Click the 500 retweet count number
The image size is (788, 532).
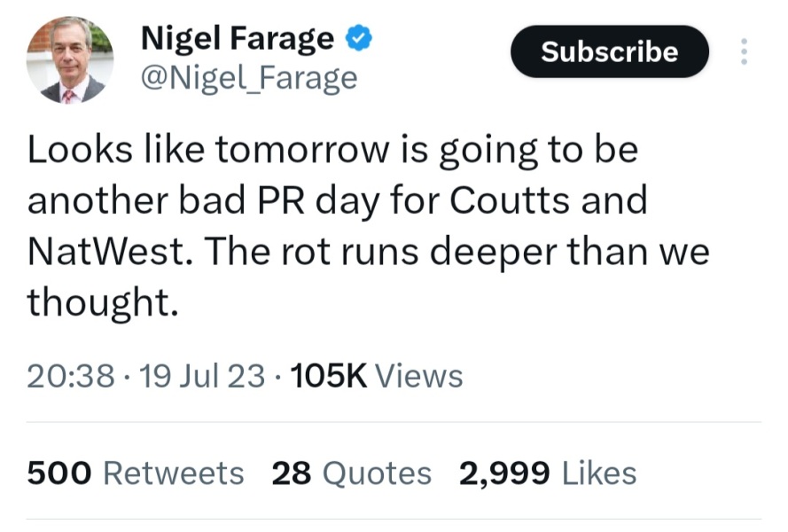pyautogui.click(x=59, y=473)
